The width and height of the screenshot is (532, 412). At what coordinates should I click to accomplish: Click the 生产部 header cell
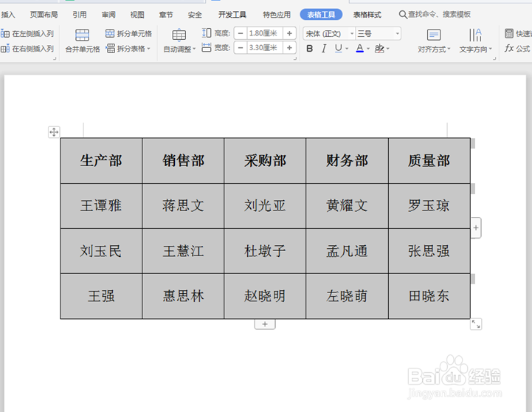101,160
